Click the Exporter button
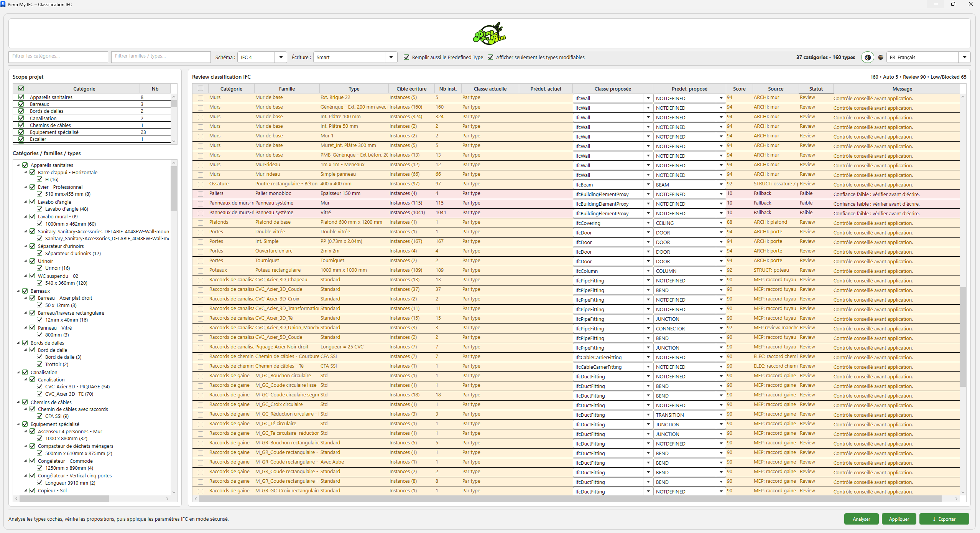Screen dimensions: 980x533 944,519
